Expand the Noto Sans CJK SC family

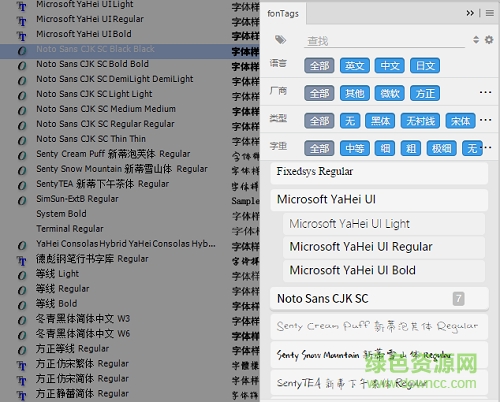379,299
